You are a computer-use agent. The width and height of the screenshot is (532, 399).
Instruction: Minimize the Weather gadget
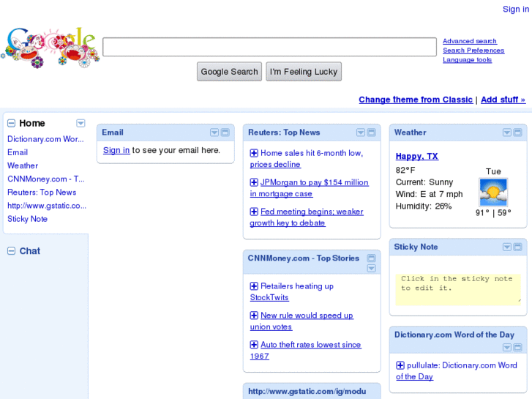click(x=518, y=133)
